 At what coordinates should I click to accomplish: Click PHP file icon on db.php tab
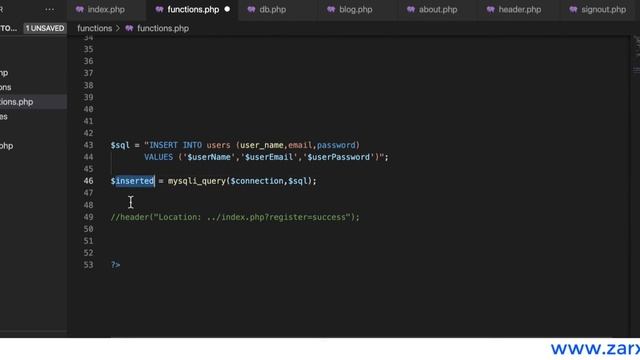pos(251,9)
